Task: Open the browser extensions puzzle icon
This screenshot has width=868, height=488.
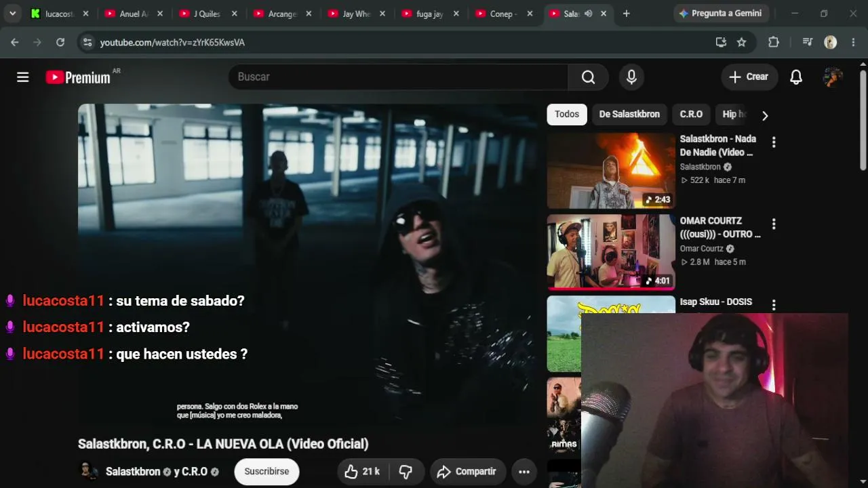Action: point(774,42)
